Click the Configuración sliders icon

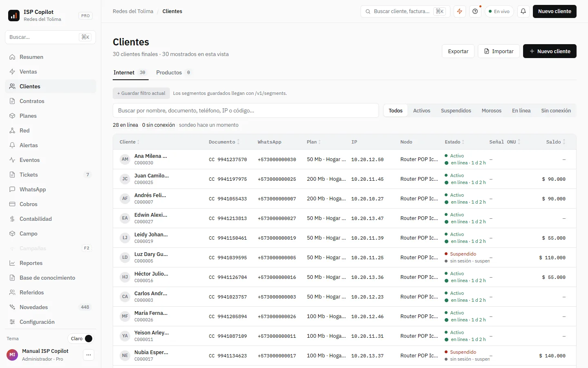click(x=12, y=322)
